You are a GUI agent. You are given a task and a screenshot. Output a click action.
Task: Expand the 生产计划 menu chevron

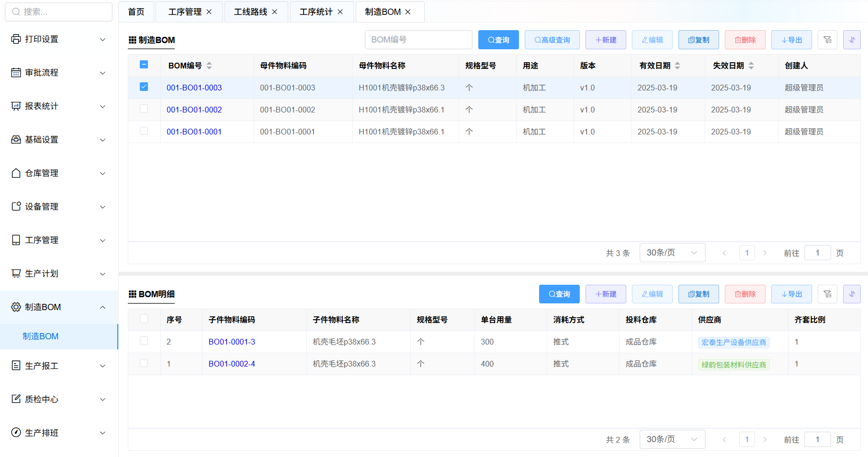pos(102,274)
